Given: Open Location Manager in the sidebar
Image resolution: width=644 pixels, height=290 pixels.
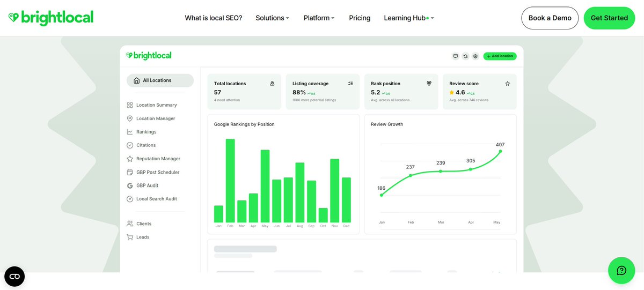Looking at the screenshot, I should (156, 118).
